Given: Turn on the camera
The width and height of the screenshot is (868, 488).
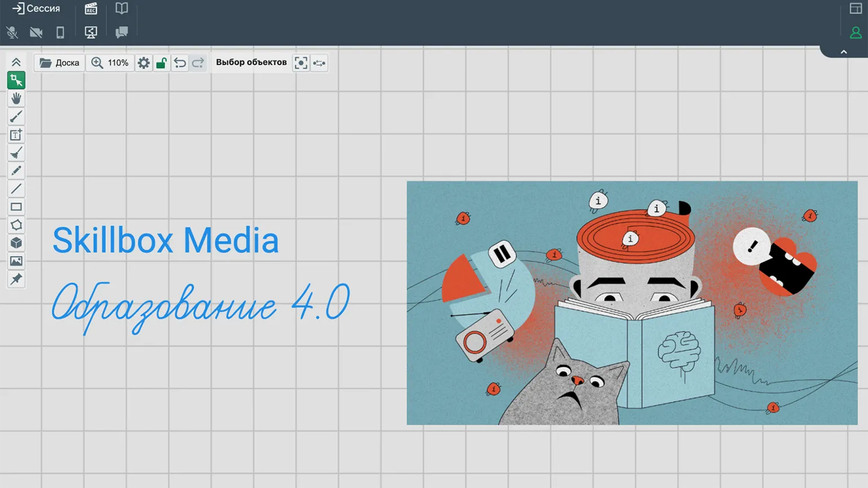Looking at the screenshot, I should pyautogui.click(x=36, y=32).
